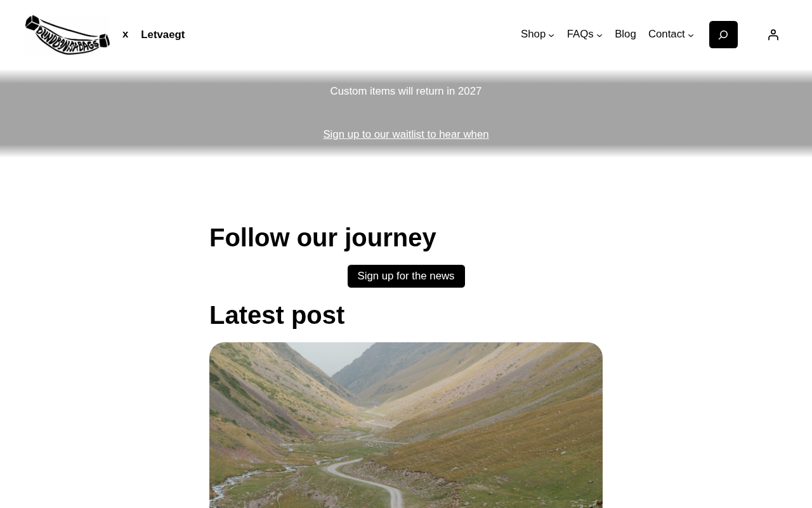Open the Shop menu item

pos(533,34)
